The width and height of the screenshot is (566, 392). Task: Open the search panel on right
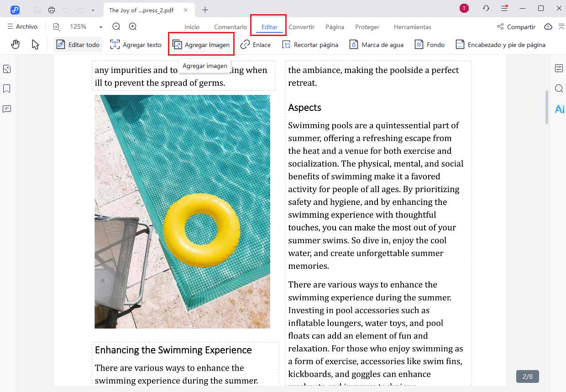pyautogui.click(x=559, y=89)
